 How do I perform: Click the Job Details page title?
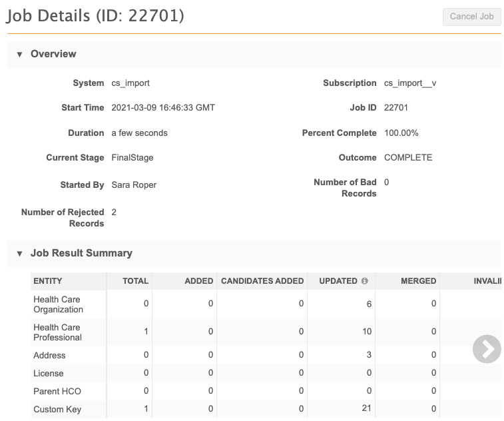pyautogui.click(x=95, y=16)
